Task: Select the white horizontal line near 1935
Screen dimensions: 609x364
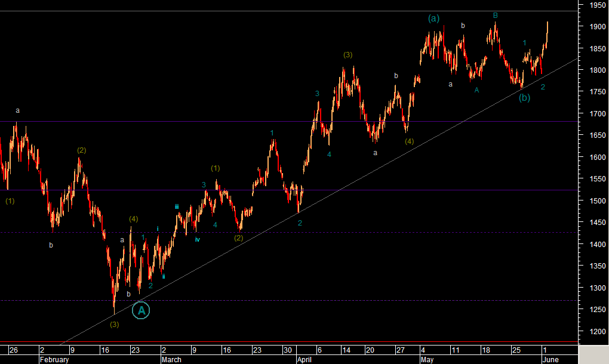Action: coord(289,11)
